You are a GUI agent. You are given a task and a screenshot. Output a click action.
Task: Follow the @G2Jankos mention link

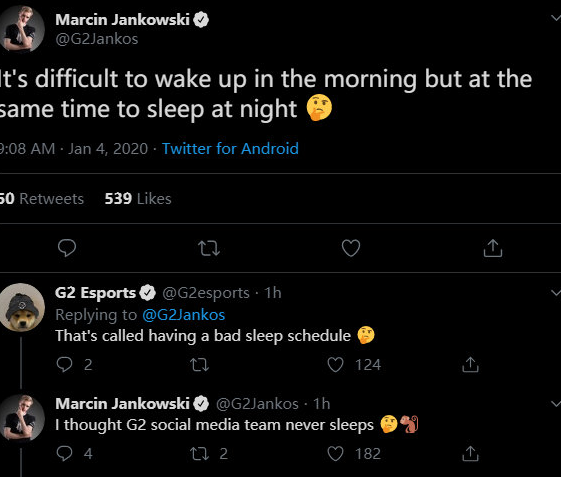[x=184, y=315]
